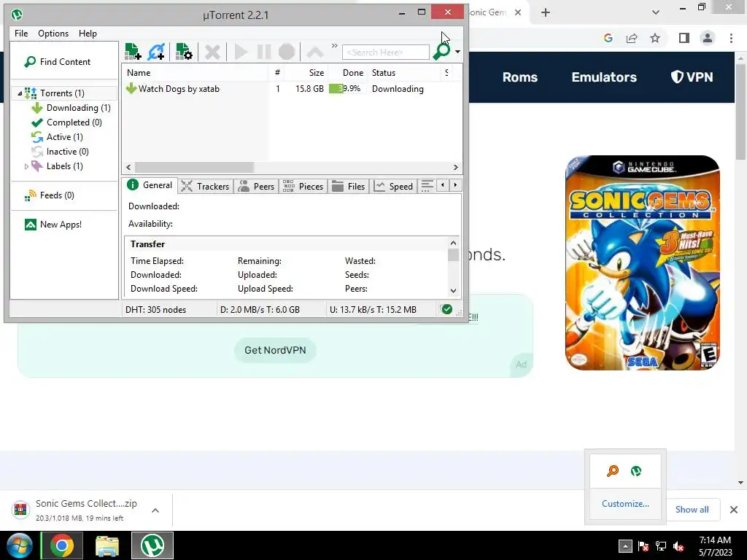Click Get NordVPN button in Chrome
This screenshot has height=560, width=747.
coord(275,351)
